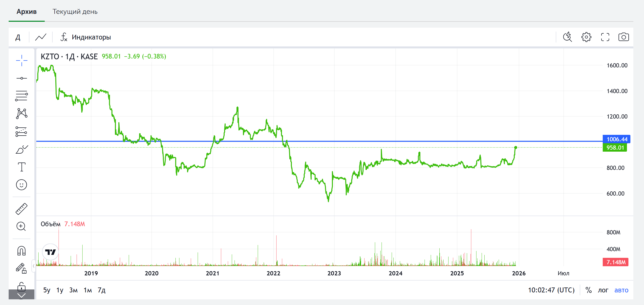Open the Архив tab
The image size is (644, 305).
(26, 12)
